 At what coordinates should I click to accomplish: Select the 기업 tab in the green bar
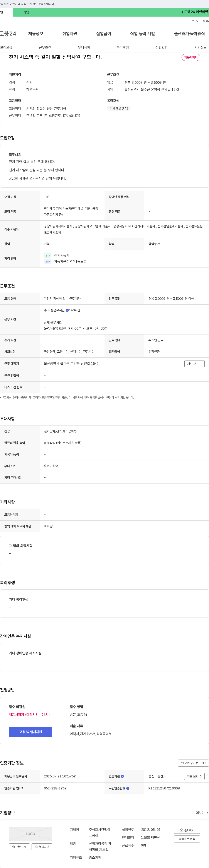click(26, 12)
